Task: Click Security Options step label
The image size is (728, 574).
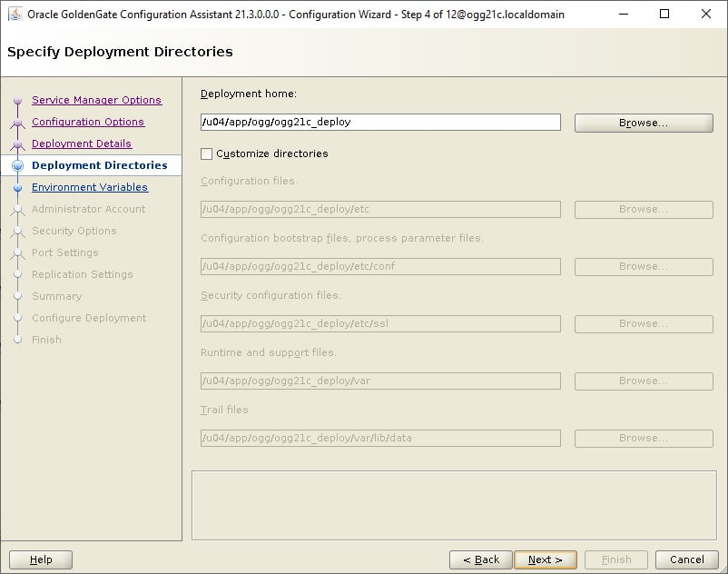Action: [74, 231]
